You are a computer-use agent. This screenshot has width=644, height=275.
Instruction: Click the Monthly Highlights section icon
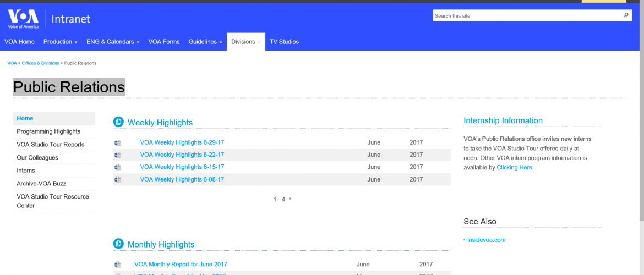(118, 244)
